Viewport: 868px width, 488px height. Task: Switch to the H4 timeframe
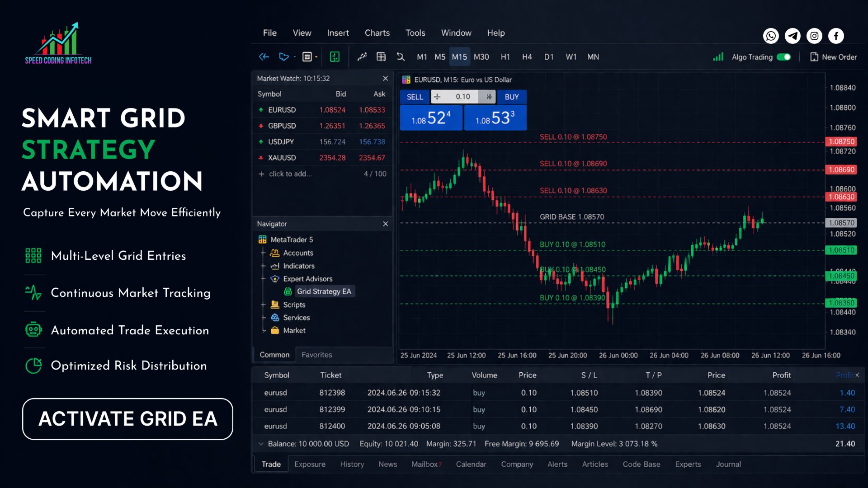(x=527, y=57)
